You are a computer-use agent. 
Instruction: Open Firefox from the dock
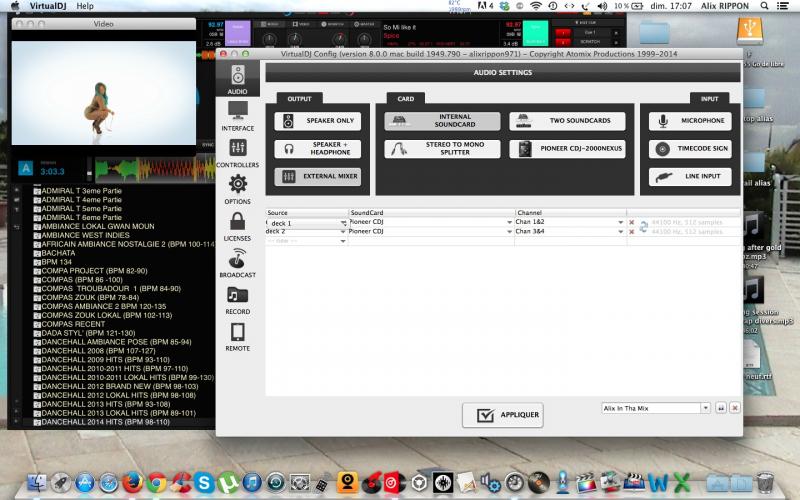click(133, 482)
